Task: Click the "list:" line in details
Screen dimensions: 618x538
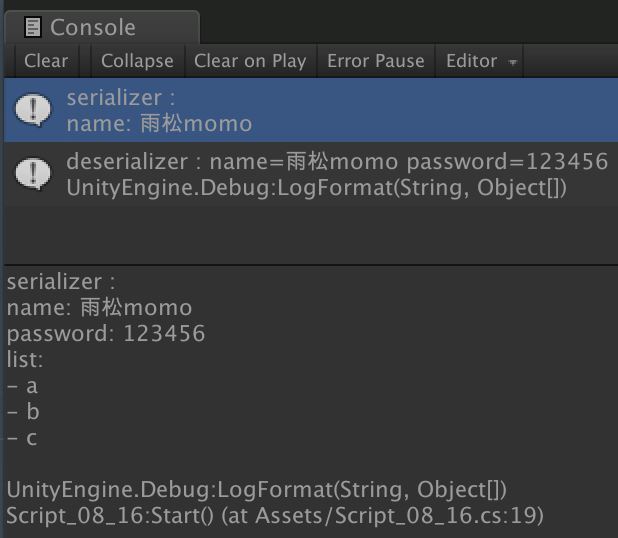Action: click(25, 360)
